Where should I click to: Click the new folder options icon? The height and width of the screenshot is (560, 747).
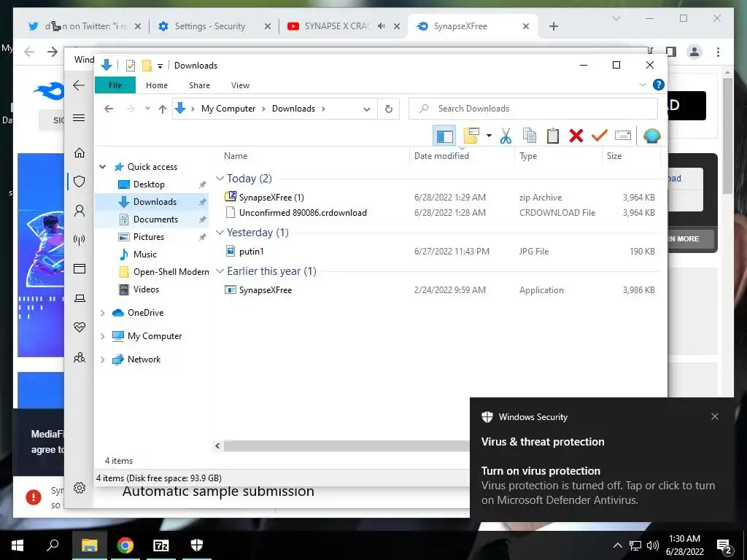[x=471, y=136]
